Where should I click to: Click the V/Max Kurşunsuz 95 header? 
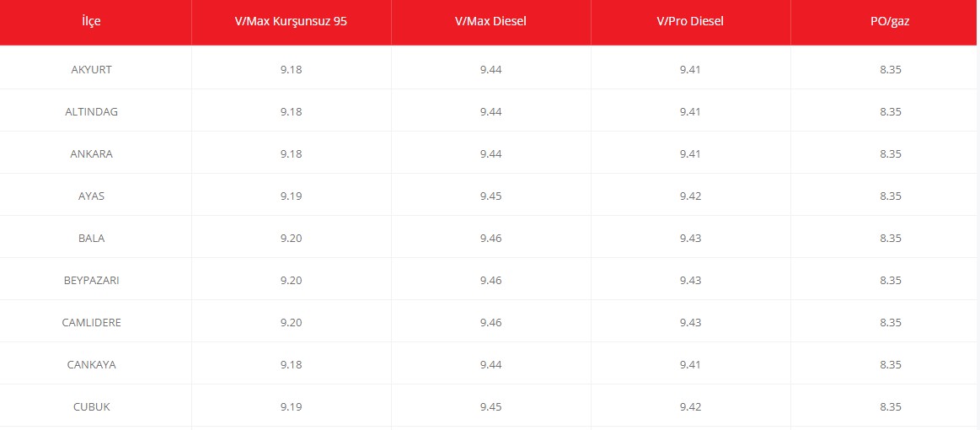pos(292,21)
